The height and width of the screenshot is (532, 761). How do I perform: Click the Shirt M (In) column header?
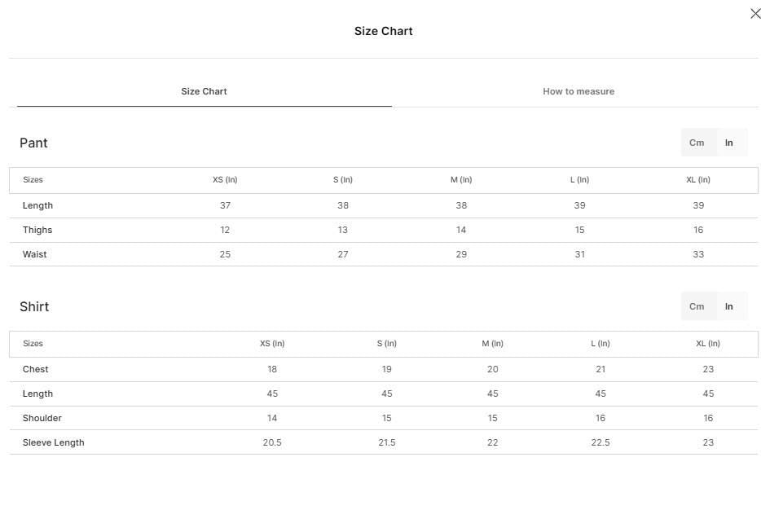(492, 343)
